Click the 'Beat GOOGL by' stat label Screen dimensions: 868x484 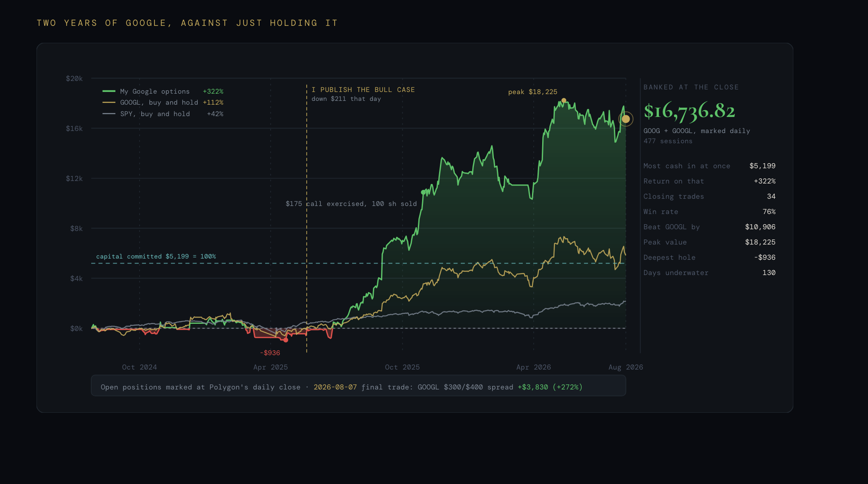pyautogui.click(x=672, y=227)
